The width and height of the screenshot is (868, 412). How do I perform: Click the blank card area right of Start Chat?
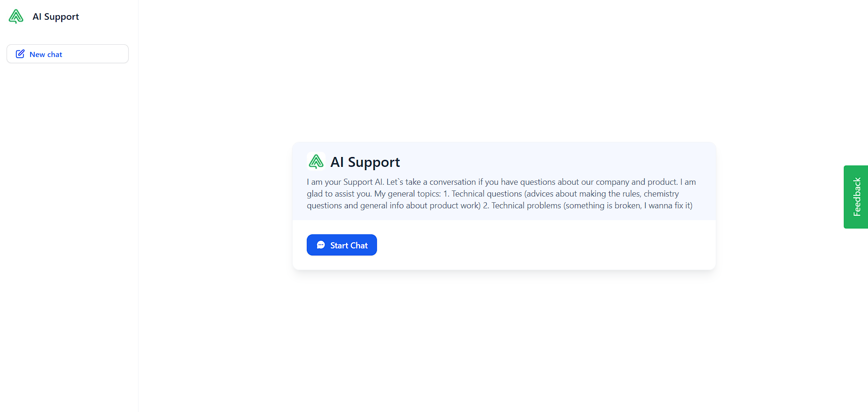pyautogui.click(x=542, y=245)
